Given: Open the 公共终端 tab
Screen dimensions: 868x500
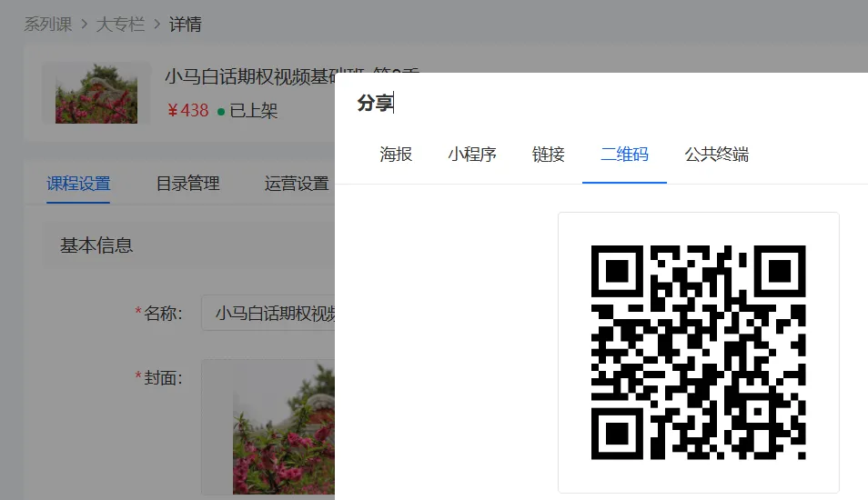Looking at the screenshot, I should coord(716,155).
